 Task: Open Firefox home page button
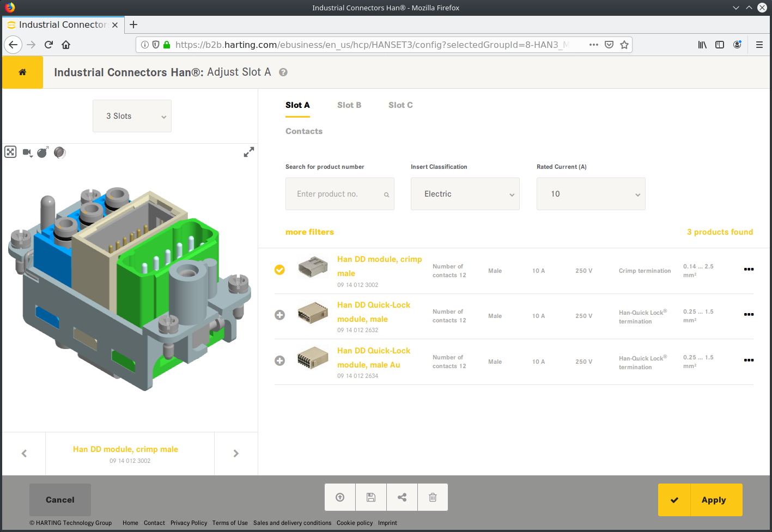tap(66, 45)
